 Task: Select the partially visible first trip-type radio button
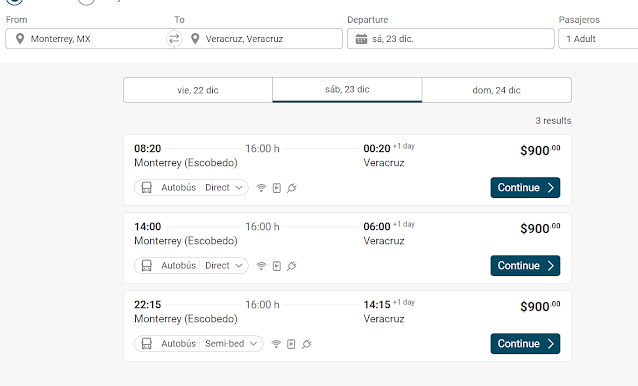pos(15,2)
